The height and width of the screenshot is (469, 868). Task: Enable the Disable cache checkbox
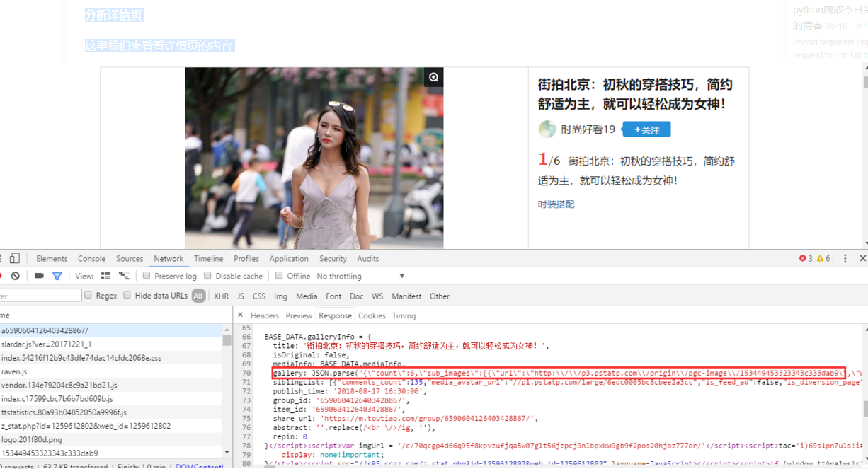point(208,276)
